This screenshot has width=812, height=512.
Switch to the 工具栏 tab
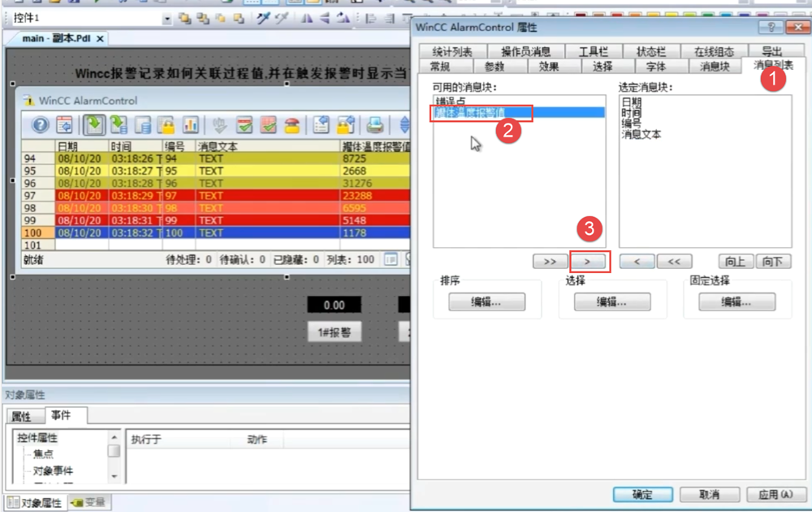point(594,52)
